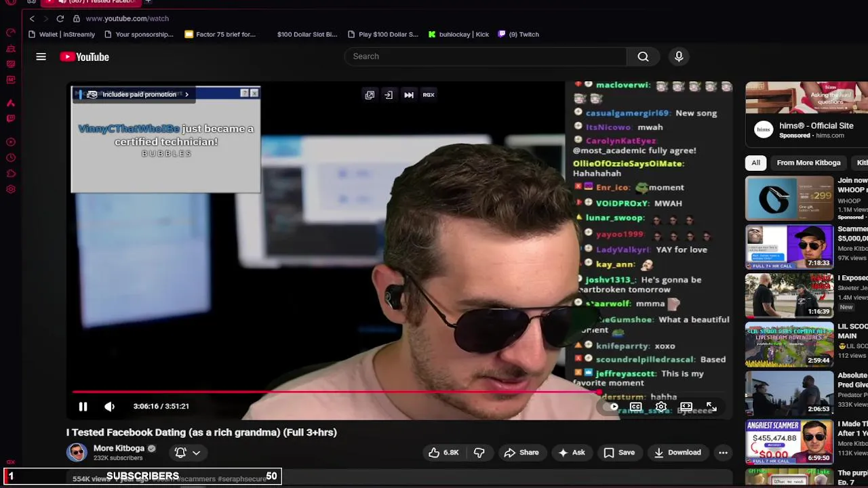Open notification bell dropdown for More Kitboga
This screenshot has width=868, height=488.
188,452
